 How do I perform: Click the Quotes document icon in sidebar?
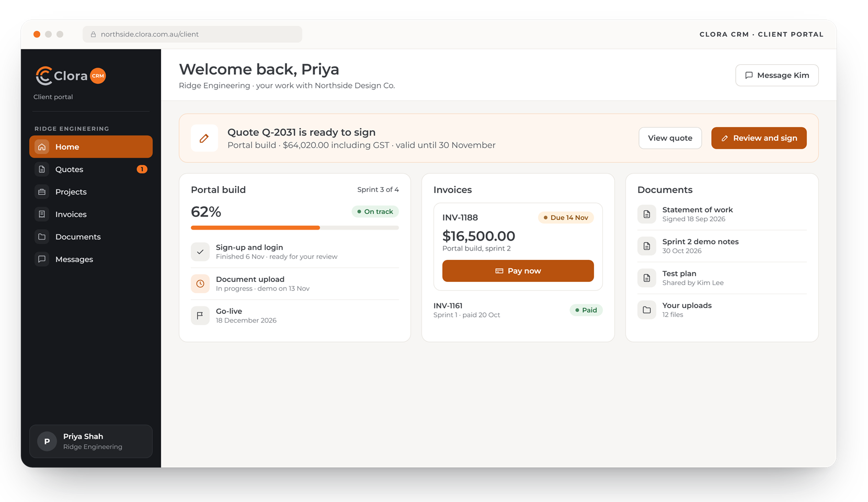[x=42, y=169]
